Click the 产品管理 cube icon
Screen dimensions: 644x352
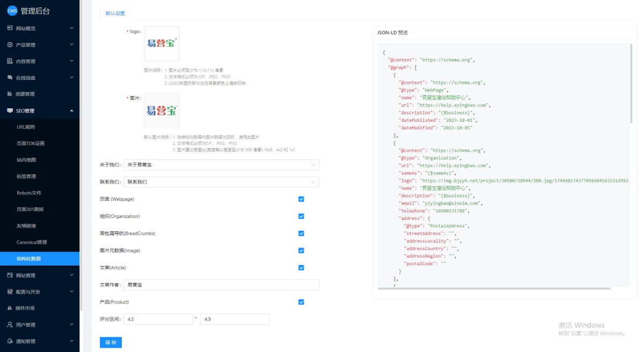tap(10, 45)
